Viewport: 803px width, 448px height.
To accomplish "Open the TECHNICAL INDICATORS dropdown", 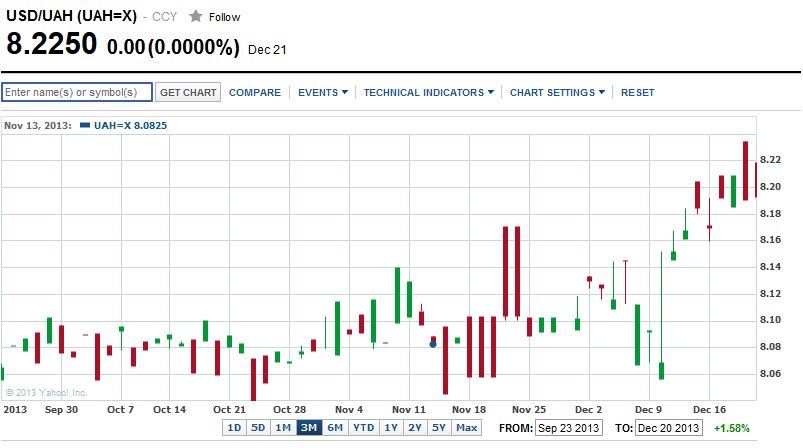I will [429, 93].
